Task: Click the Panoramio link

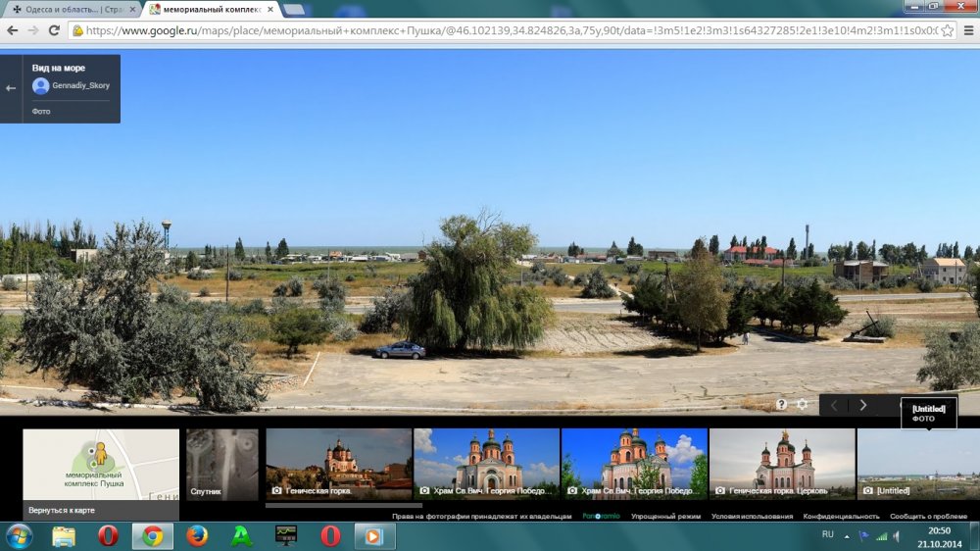Action: (x=601, y=516)
